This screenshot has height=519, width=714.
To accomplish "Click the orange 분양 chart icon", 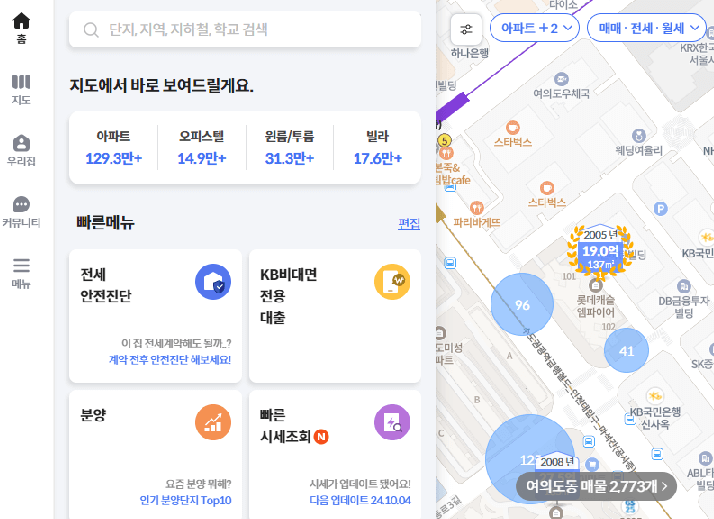I will 213,422.
